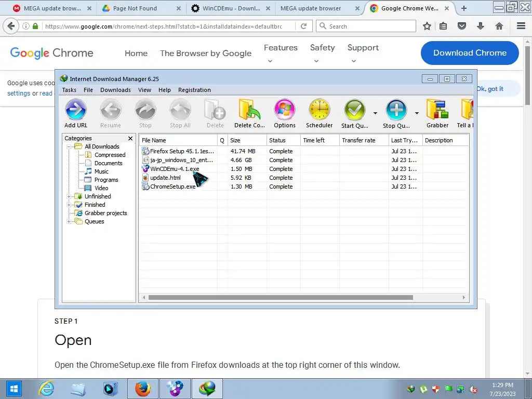Select the update.html download row
This screenshot has width=532, height=399.
(x=303, y=178)
